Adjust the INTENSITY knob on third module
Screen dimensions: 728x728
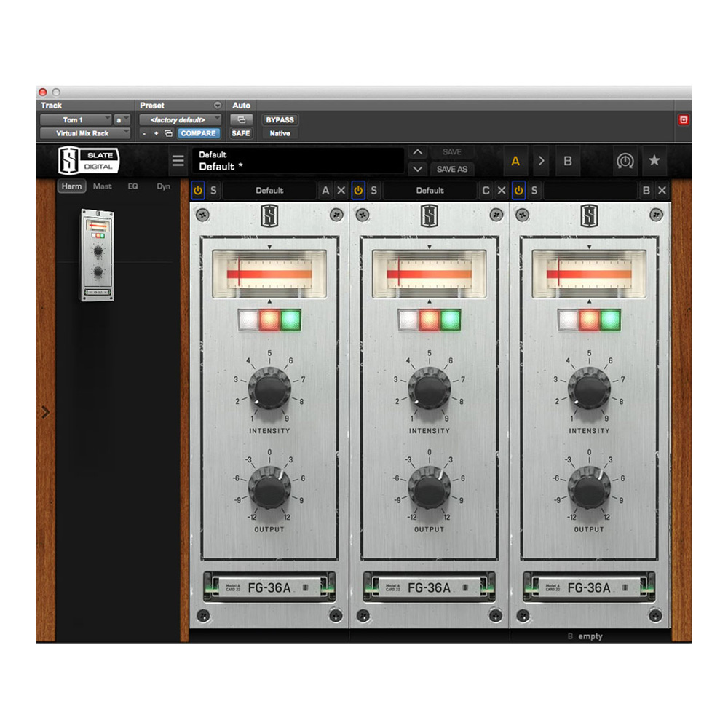point(590,388)
